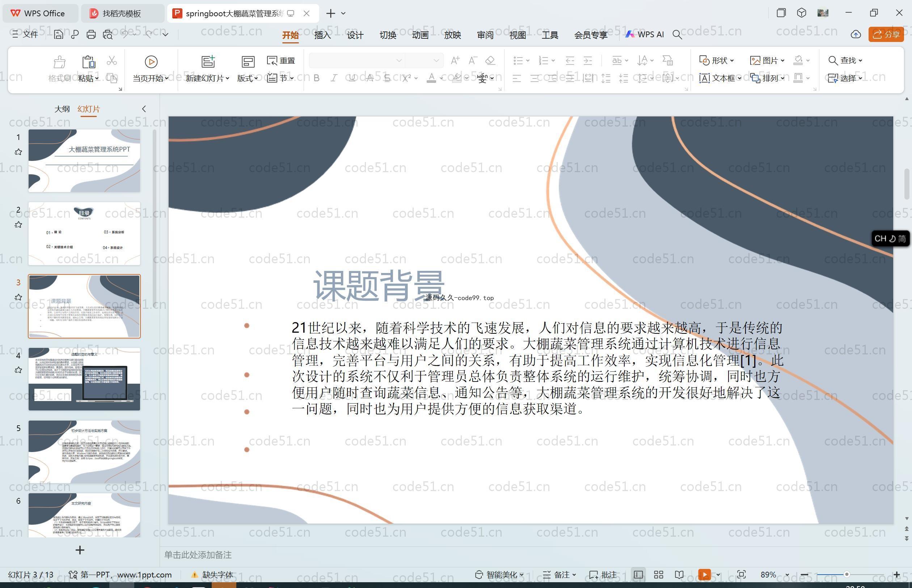The width and height of the screenshot is (912, 588).
Task: Click the font color A icon
Action: pyautogui.click(x=431, y=78)
